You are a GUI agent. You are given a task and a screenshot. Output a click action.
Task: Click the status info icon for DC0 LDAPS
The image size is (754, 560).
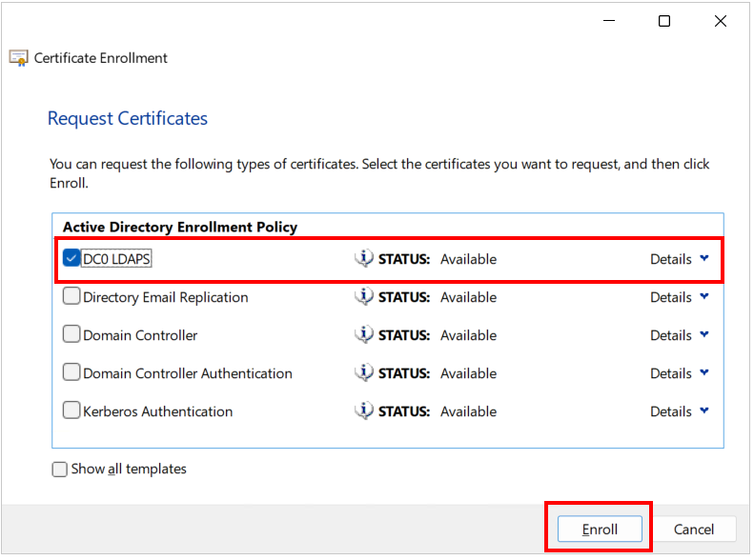(364, 259)
